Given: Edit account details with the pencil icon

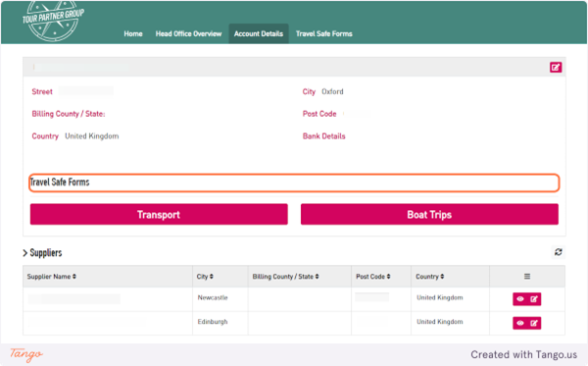Looking at the screenshot, I should [x=556, y=67].
